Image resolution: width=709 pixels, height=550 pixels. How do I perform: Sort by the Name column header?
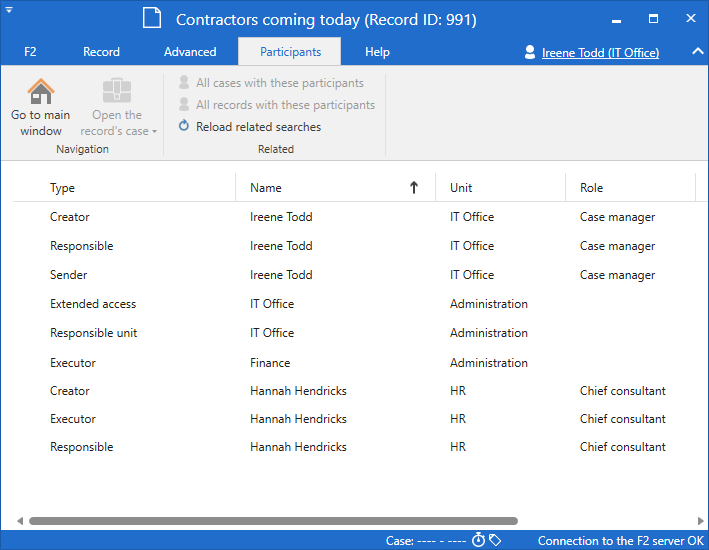[335, 188]
